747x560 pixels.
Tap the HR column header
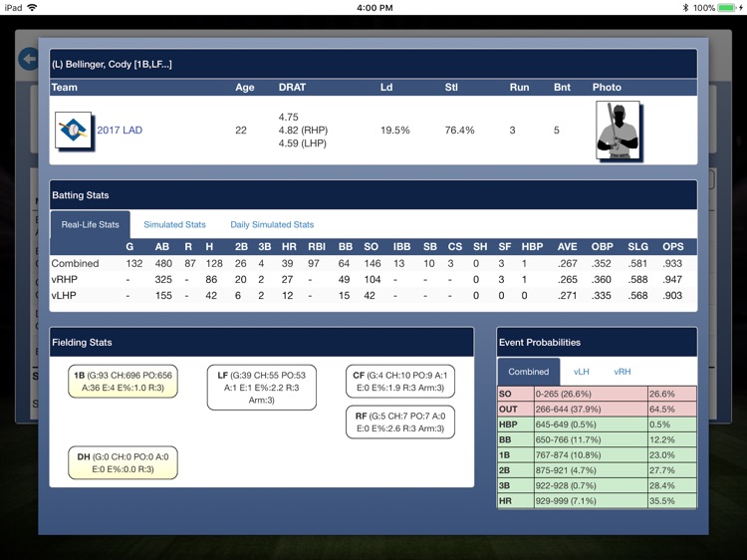(289, 247)
